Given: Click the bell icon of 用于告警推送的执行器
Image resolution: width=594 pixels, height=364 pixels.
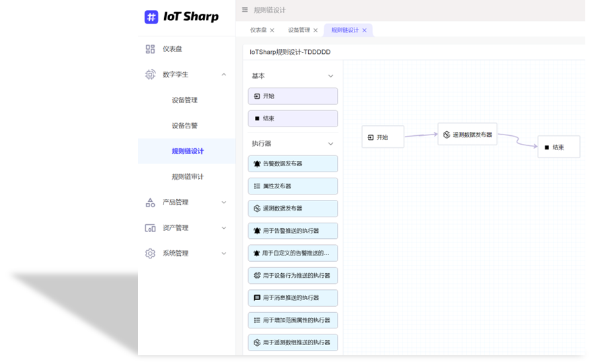Looking at the screenshot, I should click(x=257, y=231).
